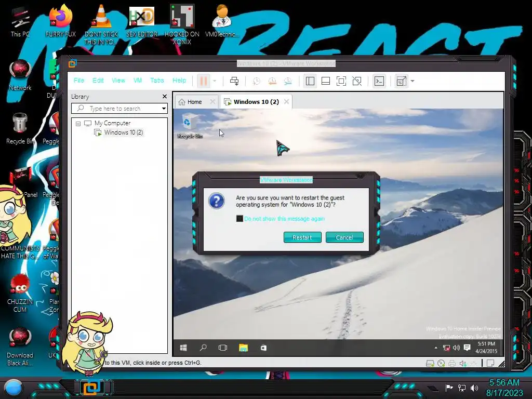This screenshot has height=399, width=532.
Task: Click the Stretch guest display icon
Action: (x=401, y=81)
